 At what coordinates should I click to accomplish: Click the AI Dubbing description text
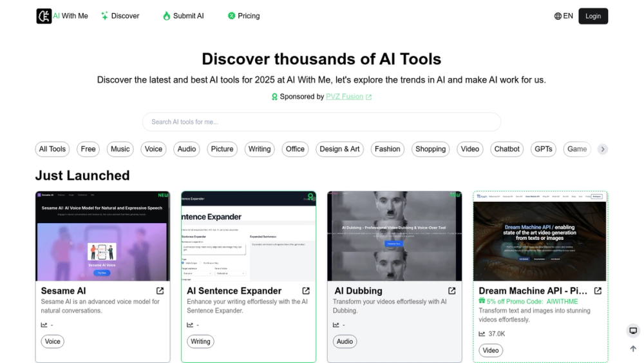click(x=390, y=306)
